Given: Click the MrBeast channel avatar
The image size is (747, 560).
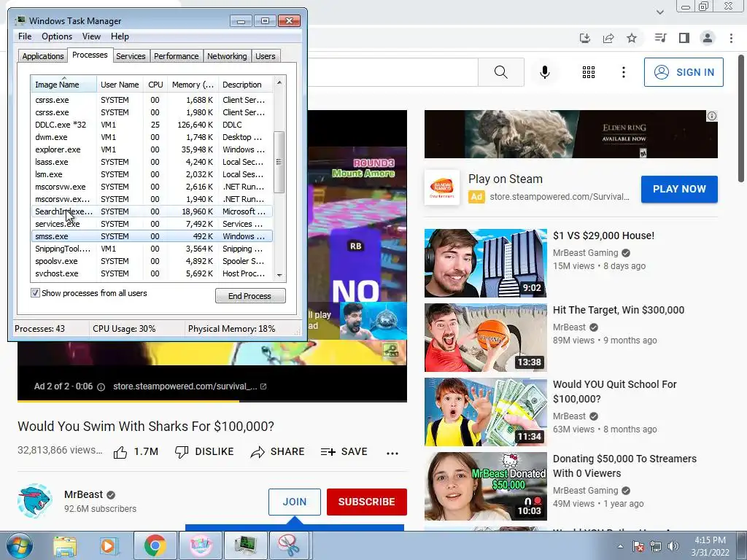Looking at the screenshot, I should (x=35, y=501).
